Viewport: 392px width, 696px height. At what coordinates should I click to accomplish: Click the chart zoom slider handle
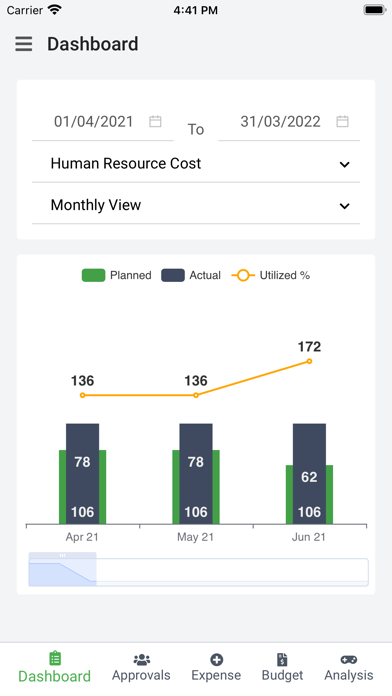pos(63,555)
